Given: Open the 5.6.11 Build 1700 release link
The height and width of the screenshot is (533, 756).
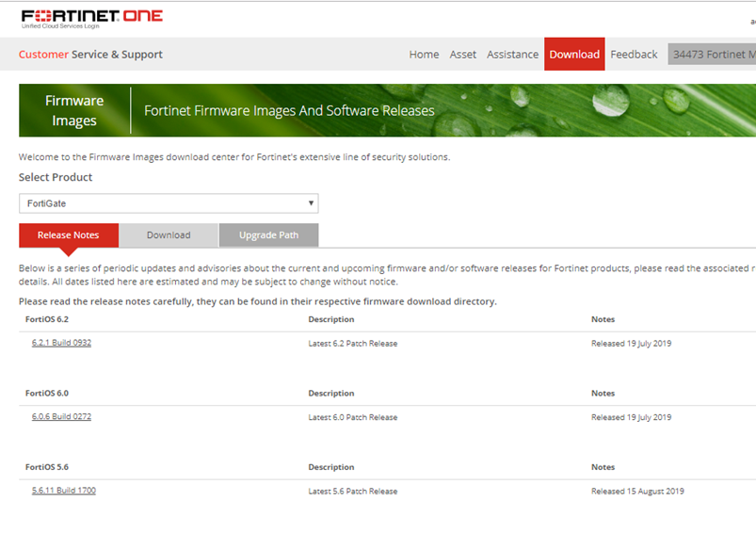Looking at the screenshot, I should (64, 490).
